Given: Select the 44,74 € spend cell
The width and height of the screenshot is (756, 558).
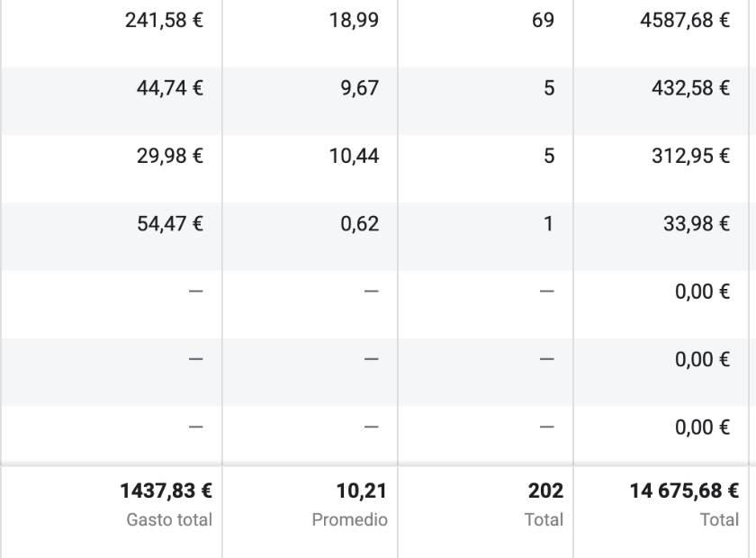Looking at the screenshot, I should (x=112, y=88).
